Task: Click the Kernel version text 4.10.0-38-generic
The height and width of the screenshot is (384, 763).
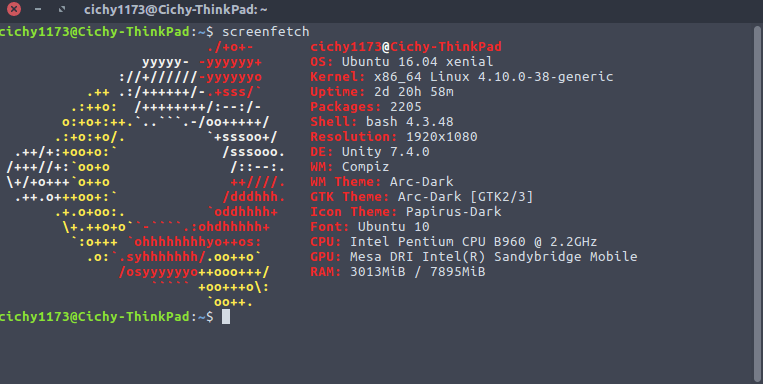Action: coord(545,77)
